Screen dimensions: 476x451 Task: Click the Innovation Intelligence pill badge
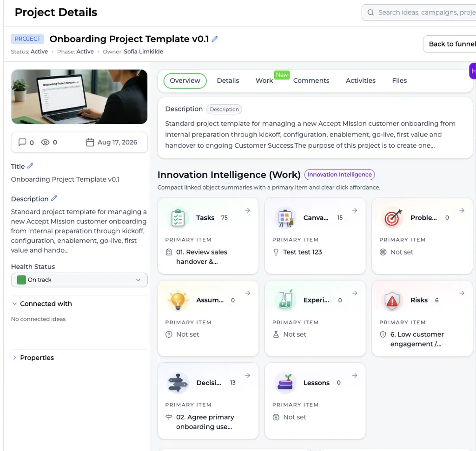coord(339,175)
